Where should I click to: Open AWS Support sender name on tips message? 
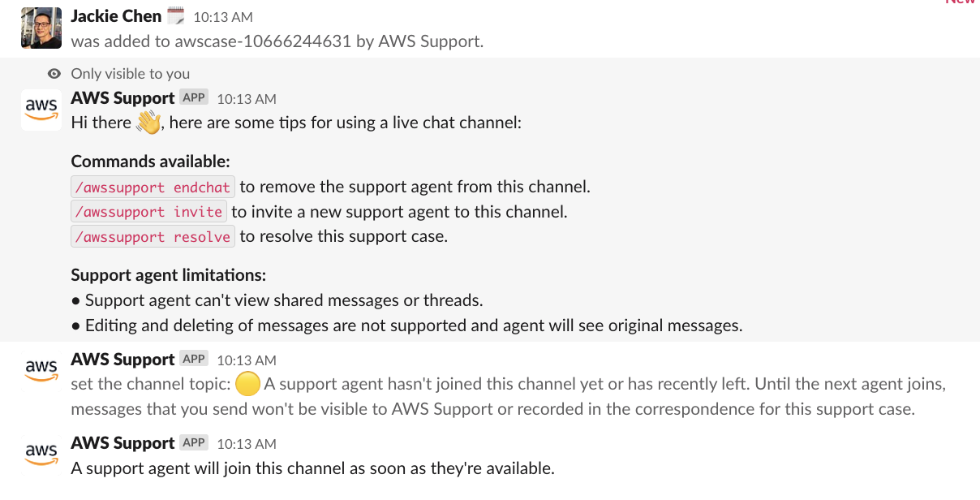click(122, 98)
